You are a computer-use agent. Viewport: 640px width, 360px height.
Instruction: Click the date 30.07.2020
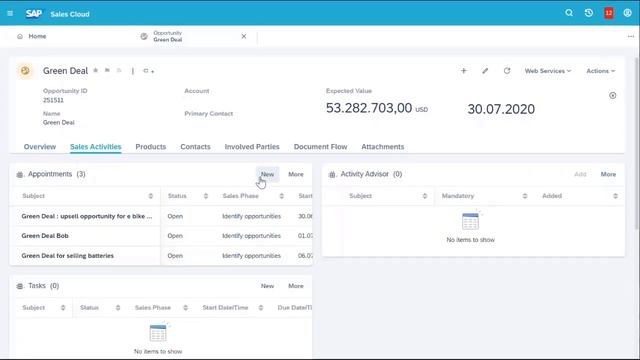coord(501,109)
